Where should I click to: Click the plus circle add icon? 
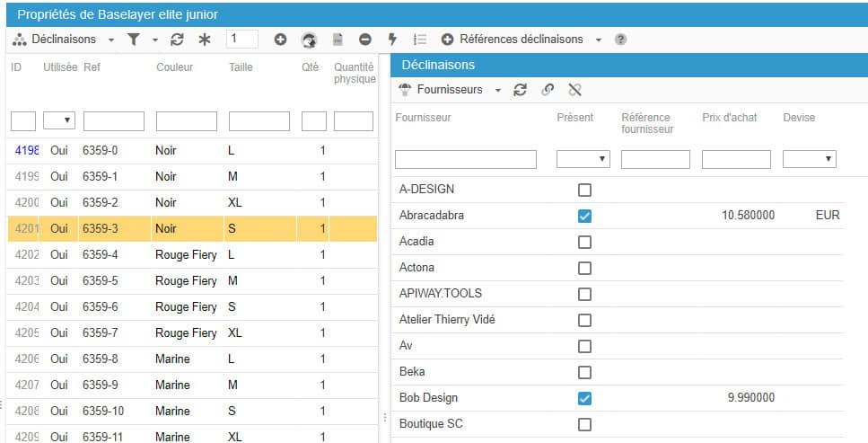click(280, 40)
